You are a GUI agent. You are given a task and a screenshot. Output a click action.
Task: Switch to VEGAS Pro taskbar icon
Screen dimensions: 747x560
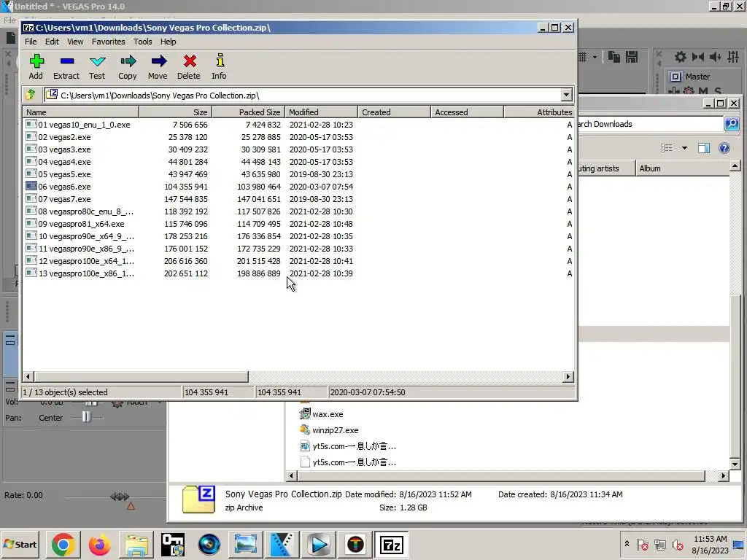click(x=282, y=544)
